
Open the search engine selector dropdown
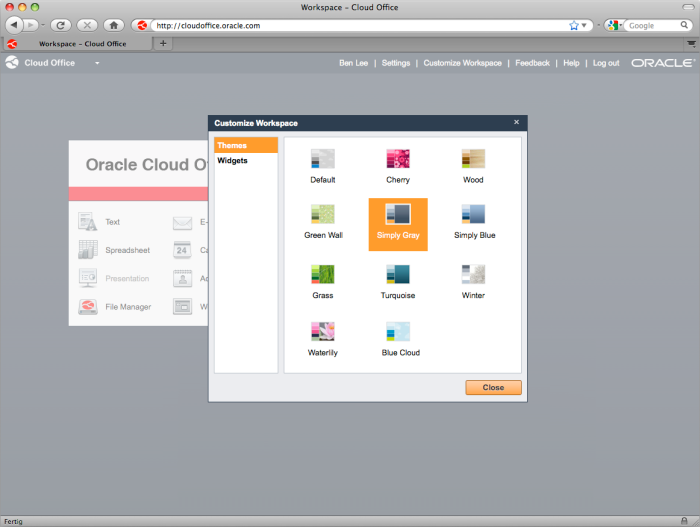click(614, 25)
